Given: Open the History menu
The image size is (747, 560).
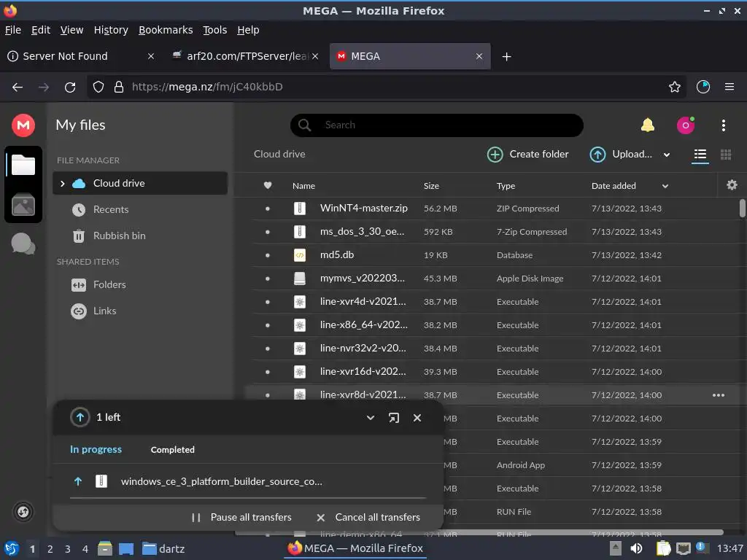Looking at the screenshot, I should click(111, 30).
